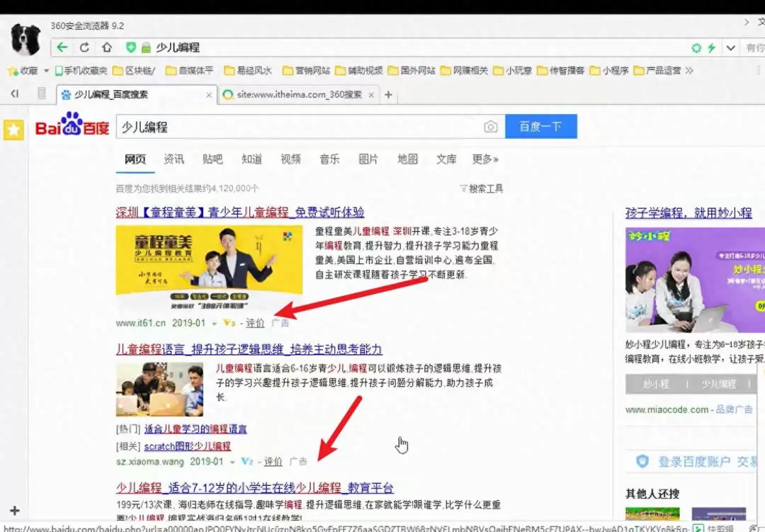Open address bar history dropdown arrow
The width and height of the screenshot is (765, 532).
pos(730,48)
